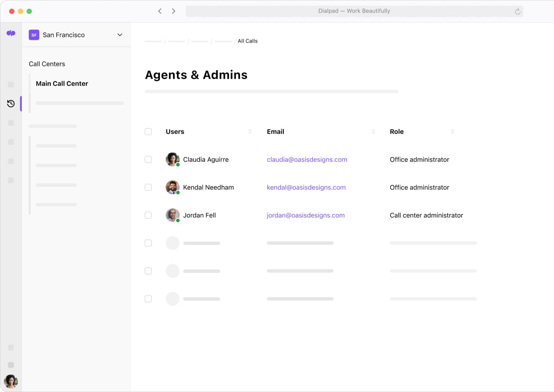This screenshot has width=554, height=392.
Task: Select Main Call Center under Call Centers
Action: pos(62,83)
